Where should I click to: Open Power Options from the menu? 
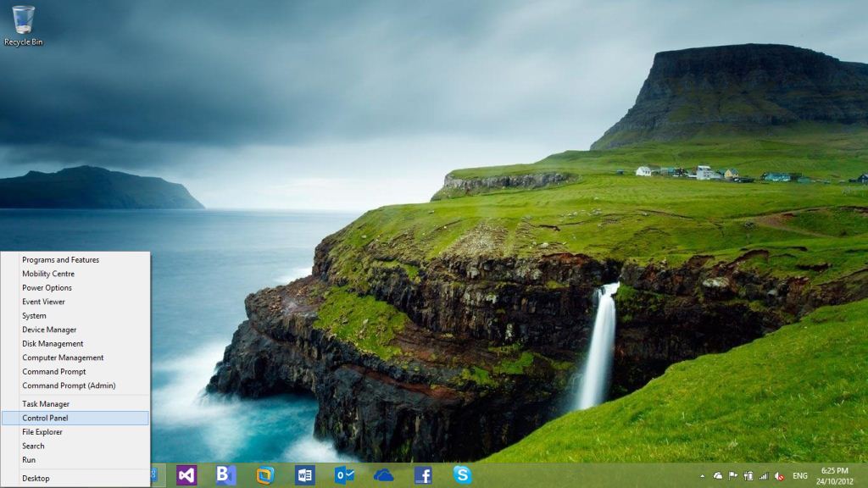coord(75,288)
